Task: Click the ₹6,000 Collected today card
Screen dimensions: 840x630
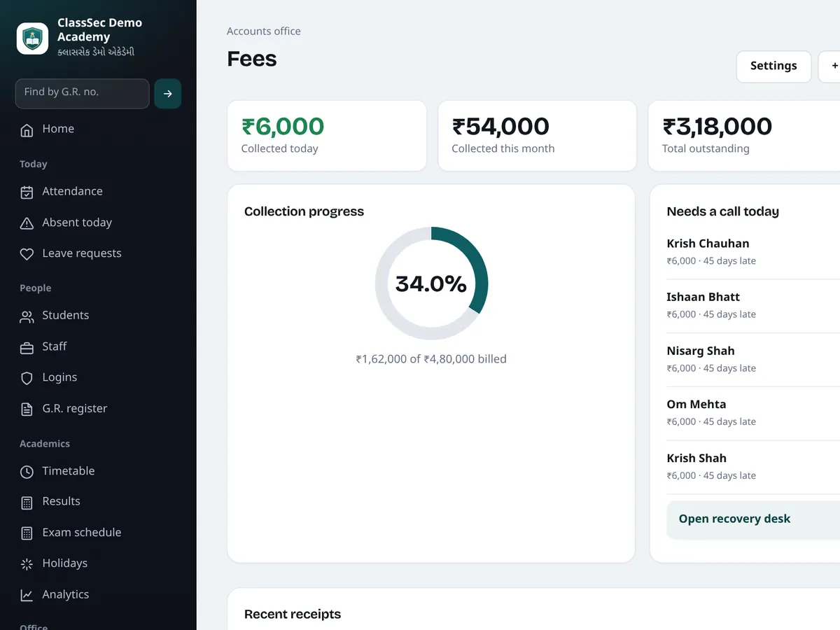Action: [x=327, y=136]
